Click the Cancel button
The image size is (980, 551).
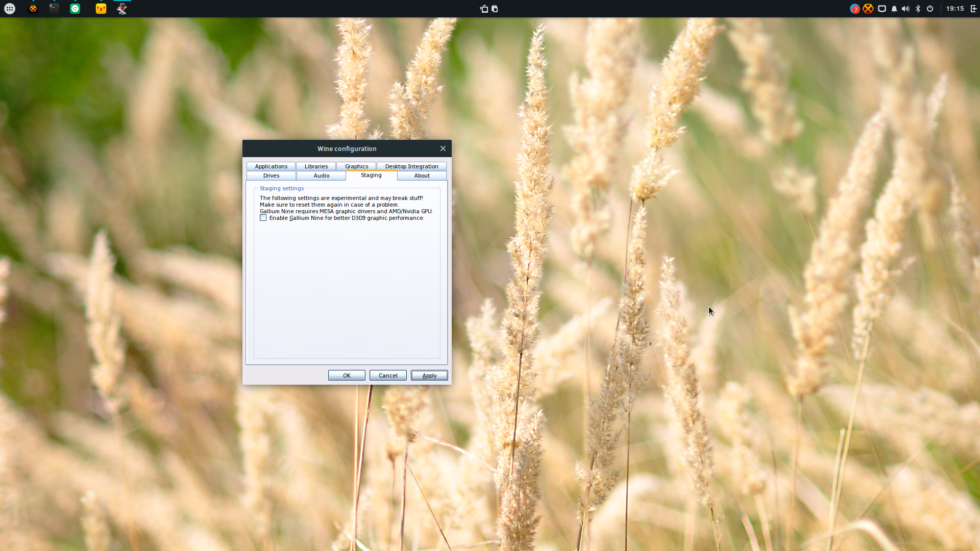pyautogui.click(x=388, y=375)
